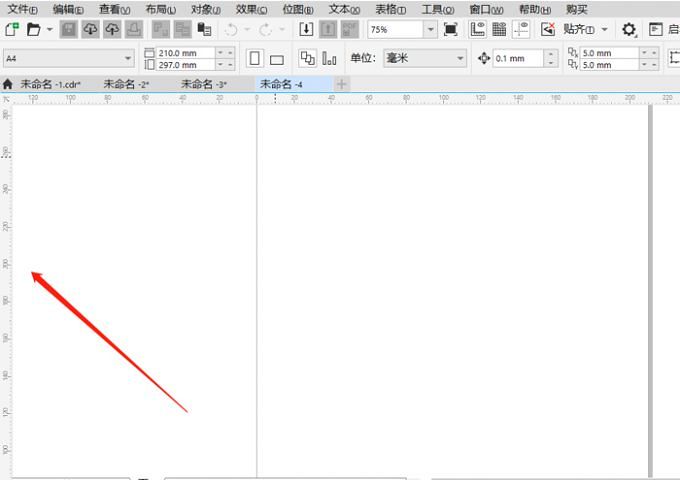Click nudge distance down stepper arrow
680x480 pixels.
[551, 63]
